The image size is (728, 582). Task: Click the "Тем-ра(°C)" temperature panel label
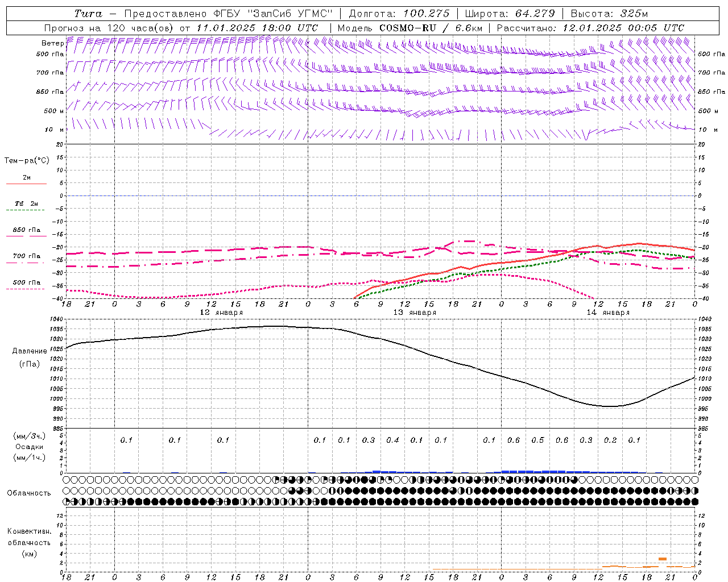[x=27, y=161]
